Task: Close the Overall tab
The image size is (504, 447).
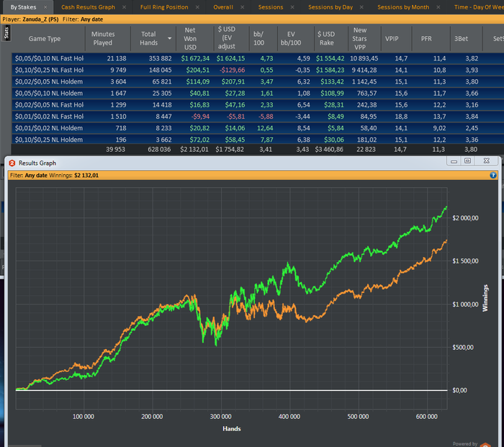Action: click(243, 7)
